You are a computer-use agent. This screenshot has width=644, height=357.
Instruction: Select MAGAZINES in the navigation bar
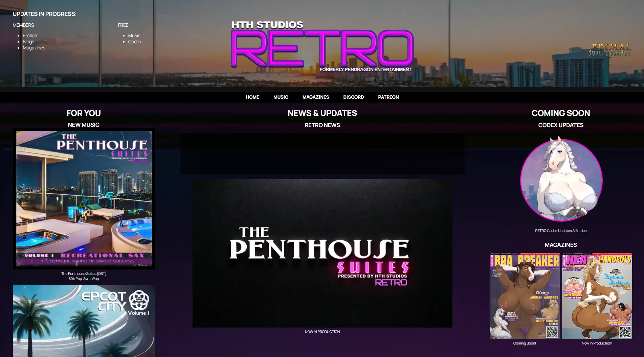click(x=316, y=97)
